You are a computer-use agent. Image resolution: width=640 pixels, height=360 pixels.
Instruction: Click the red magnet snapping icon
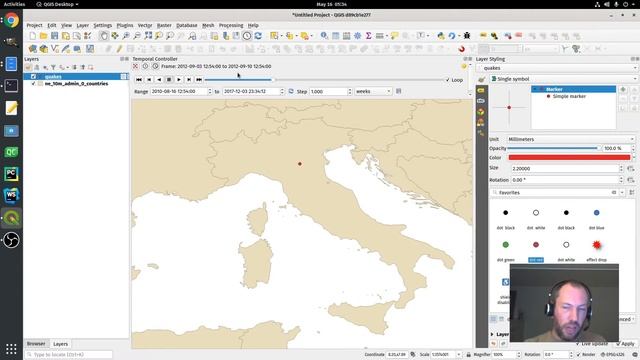point(461,49)
